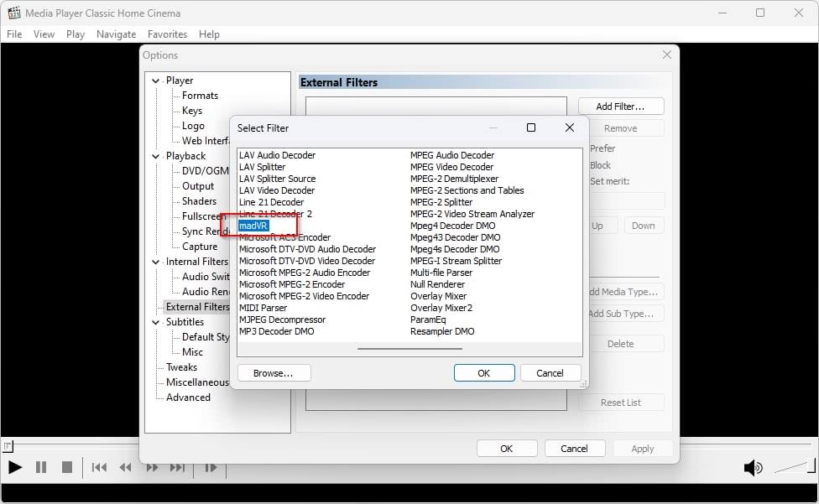This screenshot has width=819, height=504.
Task: Click the Reset List button
Action: point(621,402)
